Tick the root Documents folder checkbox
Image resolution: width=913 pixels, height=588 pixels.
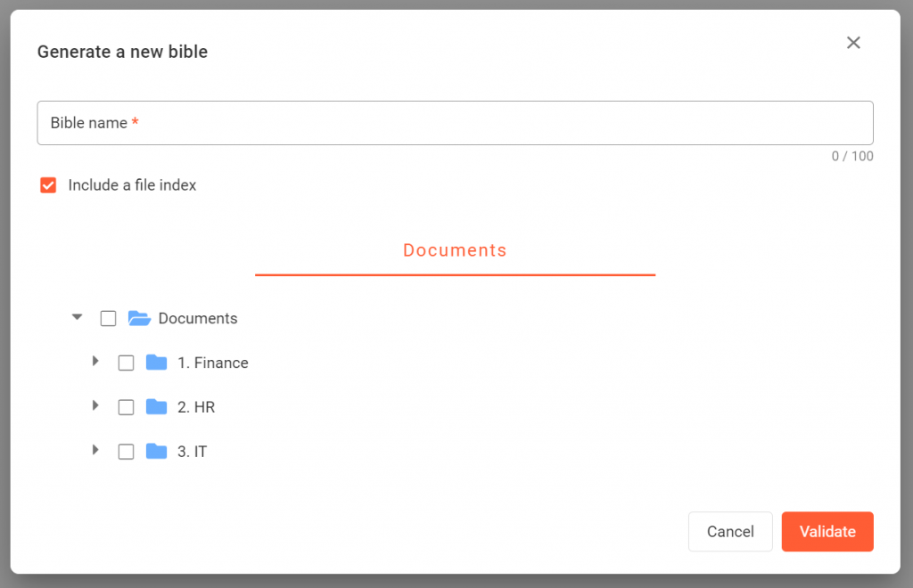tap(108, 318)
